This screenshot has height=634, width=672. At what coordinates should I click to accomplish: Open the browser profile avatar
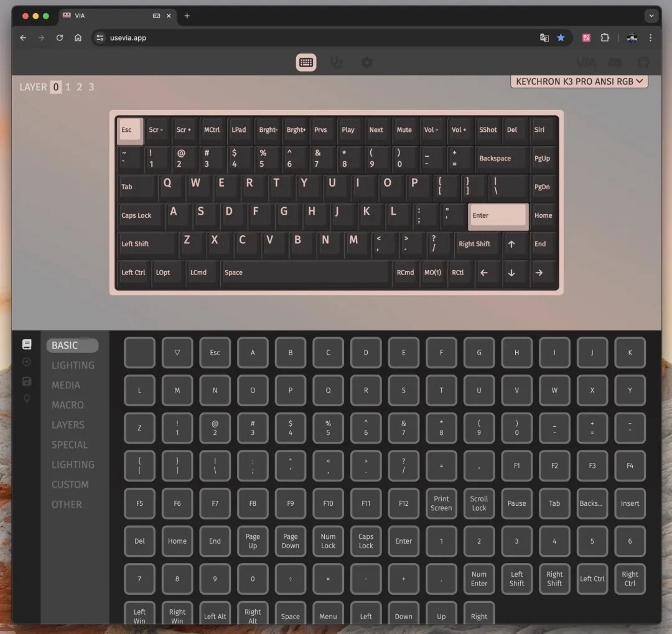[x=632, y=38]
